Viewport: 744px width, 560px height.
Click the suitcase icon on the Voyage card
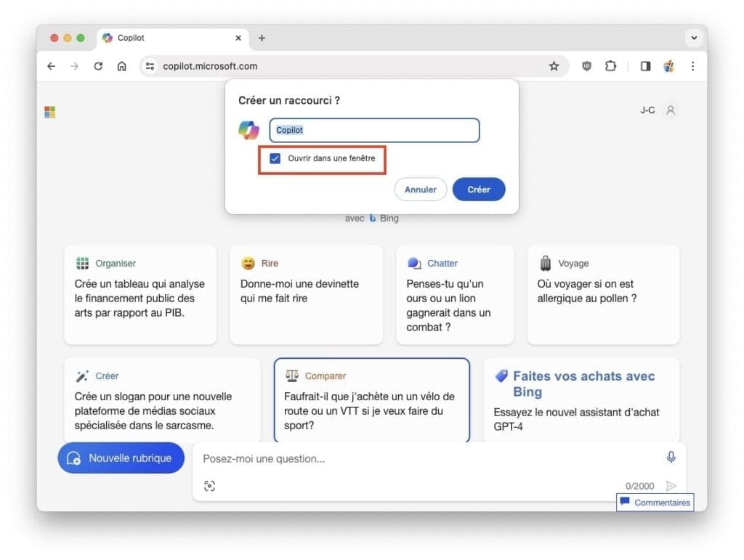point(546,263)
